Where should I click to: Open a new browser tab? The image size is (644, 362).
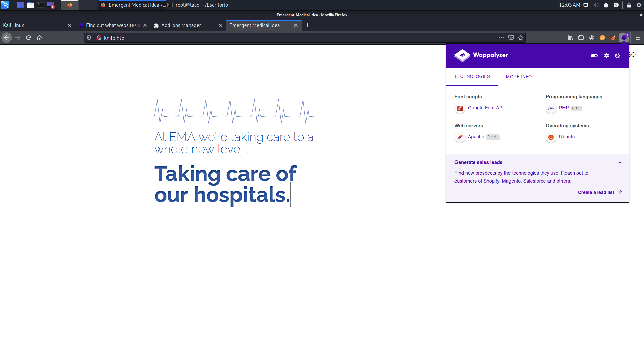[x=307, y=25]
